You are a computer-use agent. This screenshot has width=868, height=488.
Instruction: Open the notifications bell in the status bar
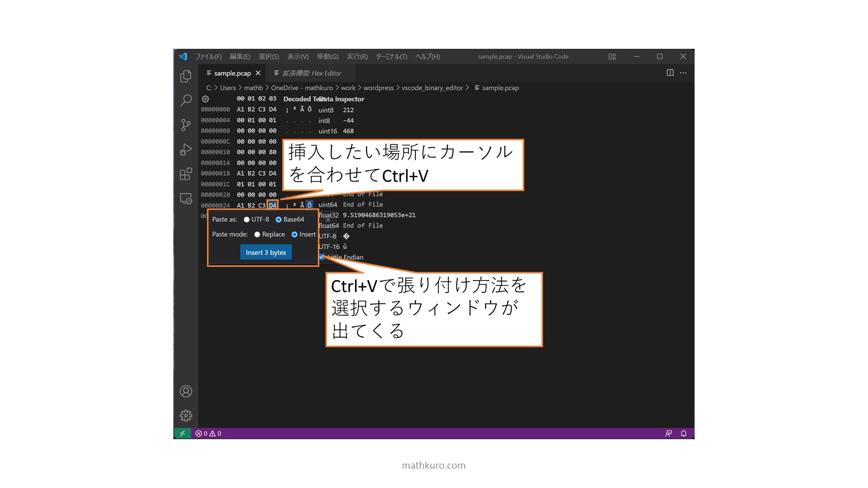click(684, 434)
